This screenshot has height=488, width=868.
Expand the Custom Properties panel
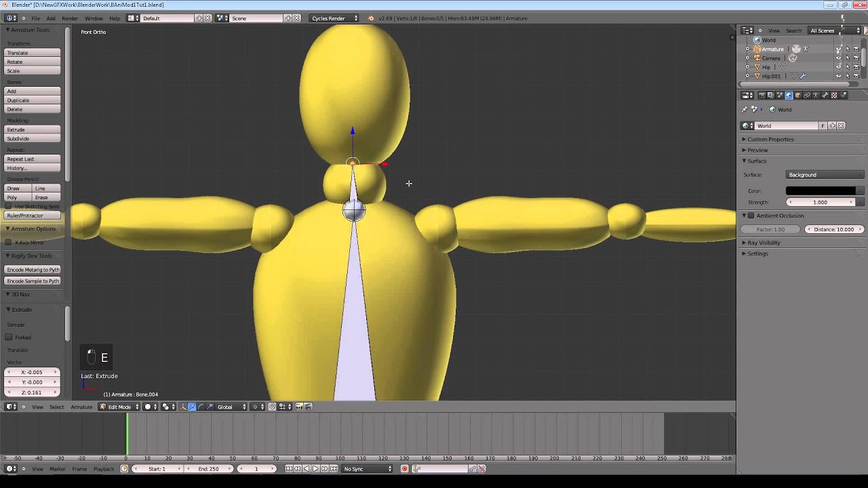click(x=770, y=139)
